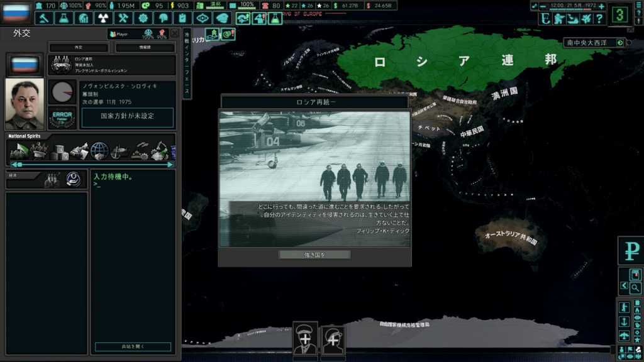Open the officer cap toolbar icon
Viewport: 644px width, 362px height.
222,18
